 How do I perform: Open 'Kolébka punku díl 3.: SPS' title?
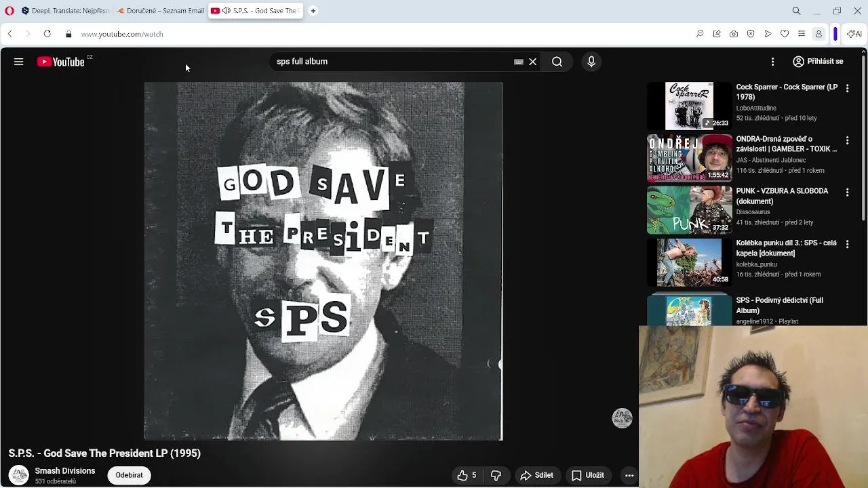pos(787,248)
